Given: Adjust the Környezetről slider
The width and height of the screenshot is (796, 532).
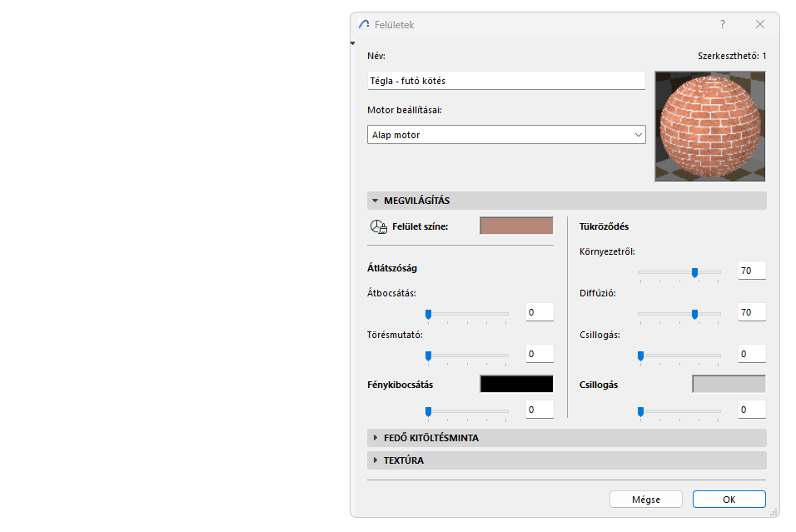Looking at the screenshot, I should click(x=695, y=272).
